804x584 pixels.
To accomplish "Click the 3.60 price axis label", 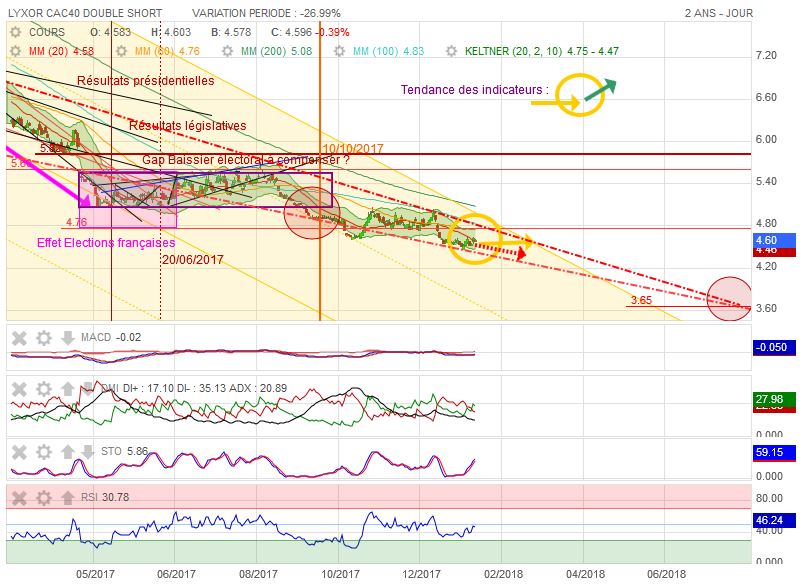I will (766, 308).
